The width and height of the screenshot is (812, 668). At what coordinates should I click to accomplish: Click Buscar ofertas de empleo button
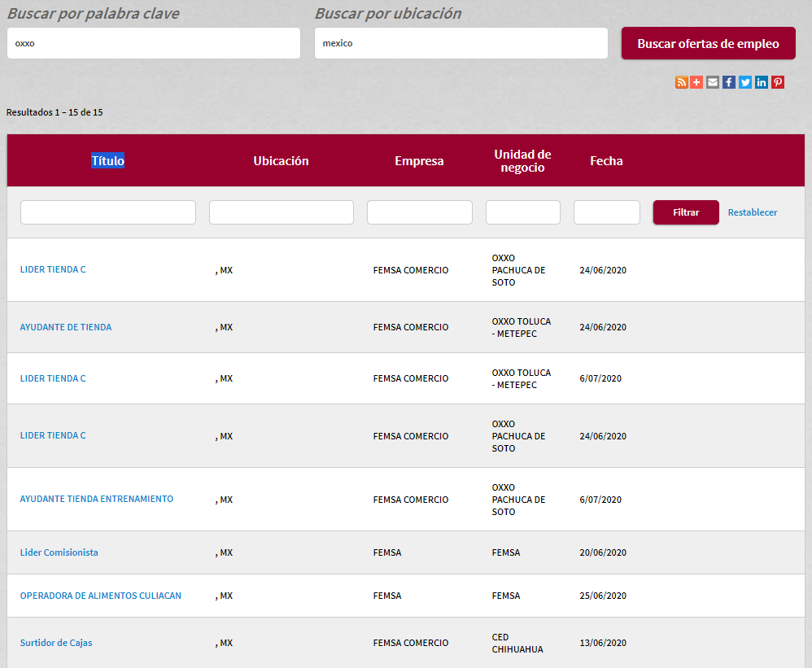click(x=708, y=43)
